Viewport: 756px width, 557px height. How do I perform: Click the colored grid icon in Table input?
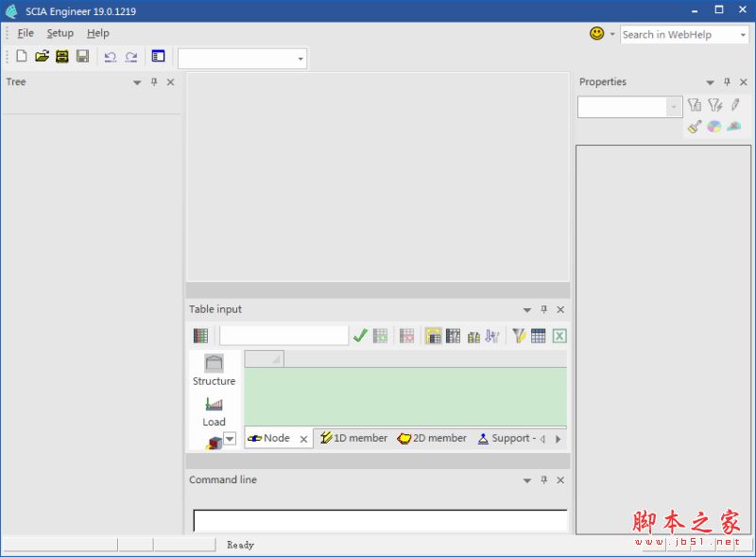pos(200,336)
